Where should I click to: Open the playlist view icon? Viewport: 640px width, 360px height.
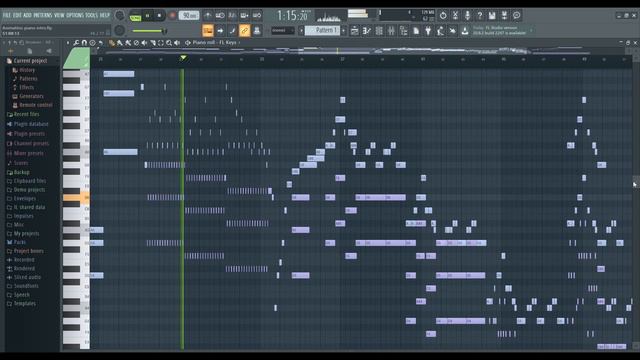pyautogui.click(x=355, y=30)
